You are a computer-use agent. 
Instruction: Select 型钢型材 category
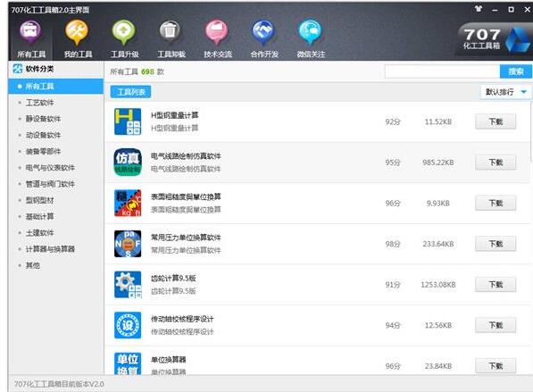pyautogui.click(x=40, y=200)
